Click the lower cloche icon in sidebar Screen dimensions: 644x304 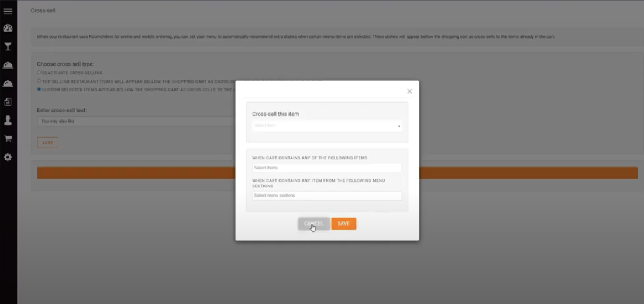click(8, 84)
